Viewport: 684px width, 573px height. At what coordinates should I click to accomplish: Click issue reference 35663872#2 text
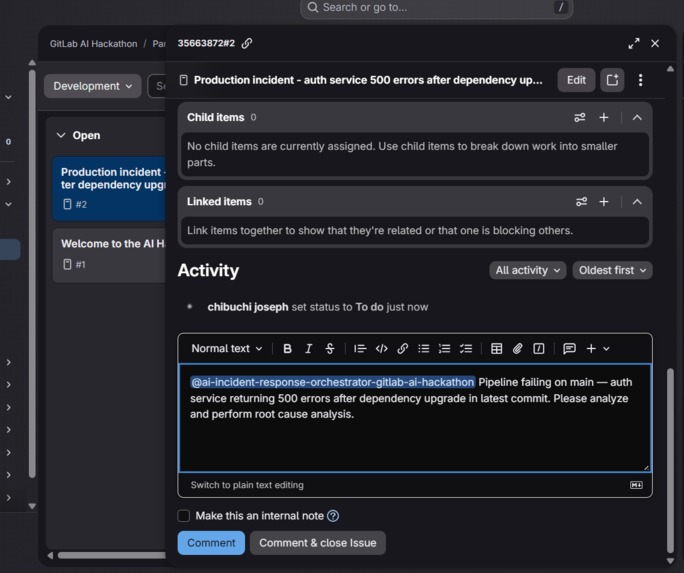206,43
